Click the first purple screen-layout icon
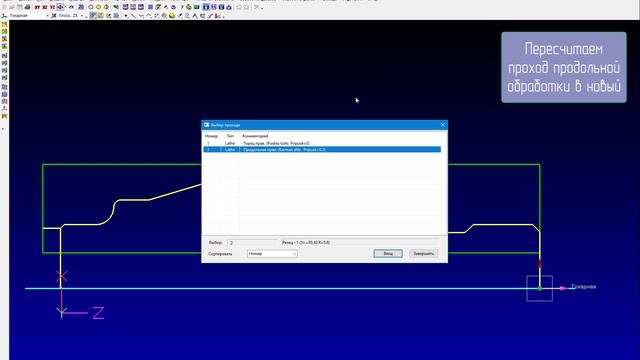The height and width of the screenshot is (360, 640). click(x=125, y=7)
